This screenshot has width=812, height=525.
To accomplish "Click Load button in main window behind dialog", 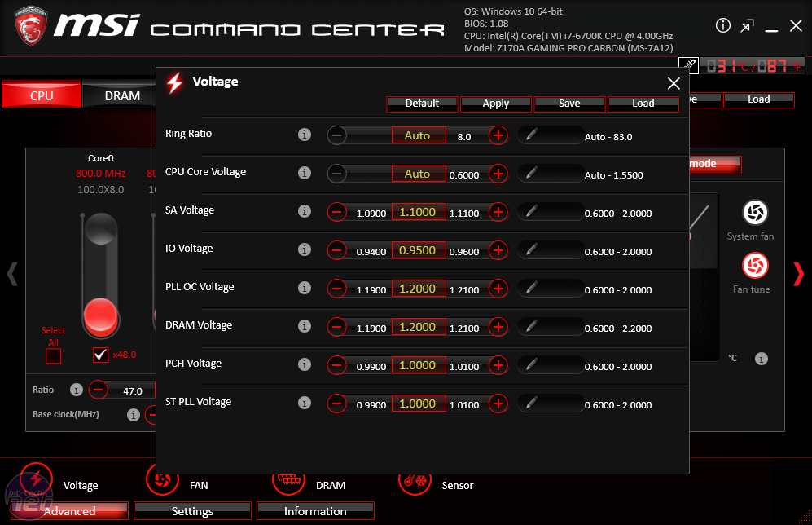I will 759,99.
